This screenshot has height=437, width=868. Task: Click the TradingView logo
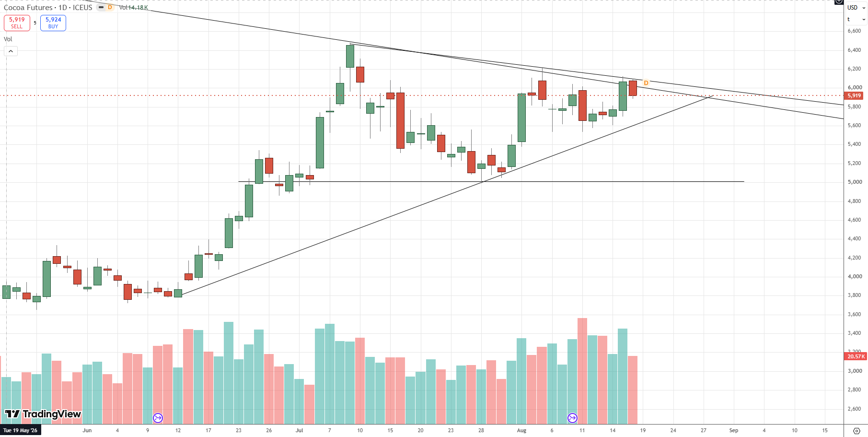pyautogui.click(x=43, y=414)
